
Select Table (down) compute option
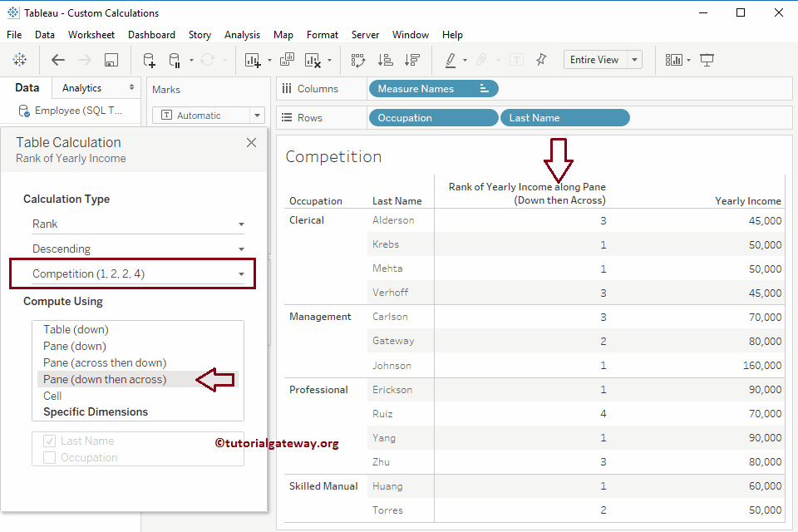coord(76,330)
